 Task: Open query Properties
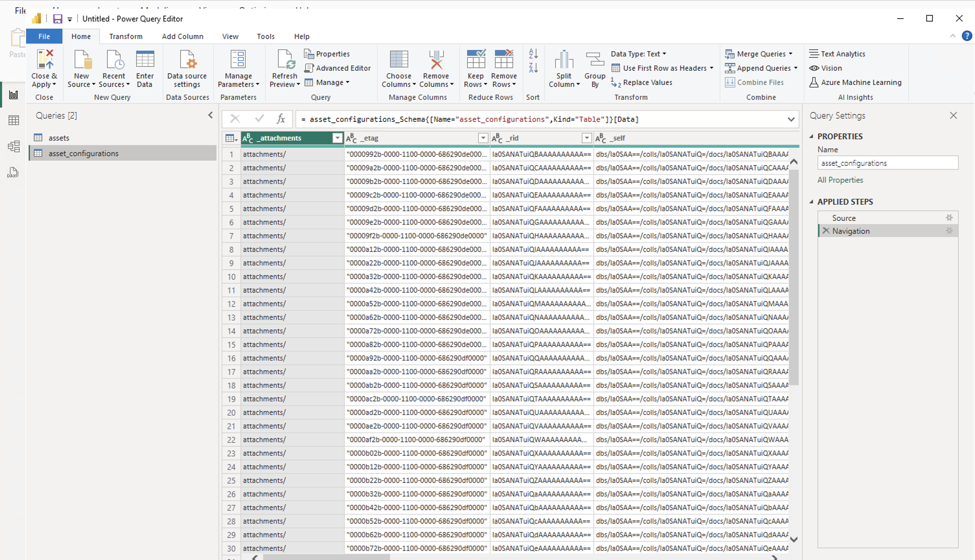pos(327,54)
